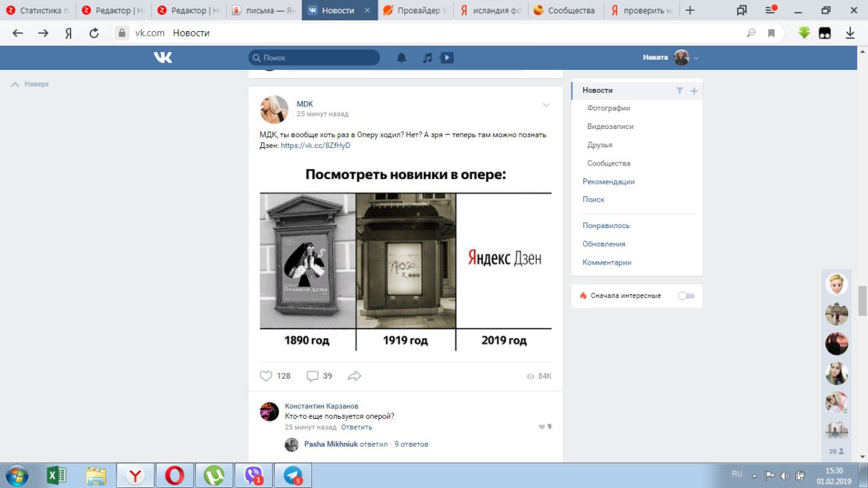This screenshot has height=488, width=868.
Task: Open the MDK community name link
Action: click(x=304, y=104)
